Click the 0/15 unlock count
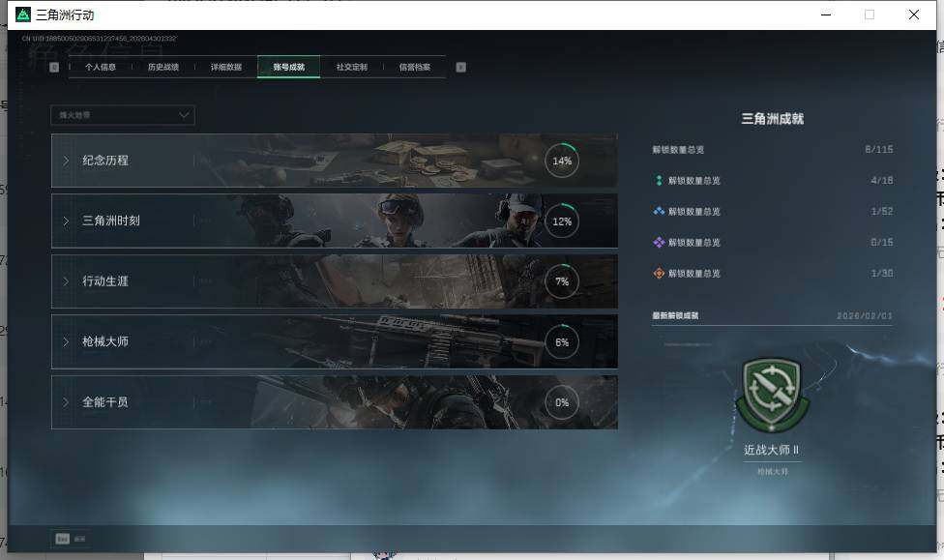 [882, 242]
